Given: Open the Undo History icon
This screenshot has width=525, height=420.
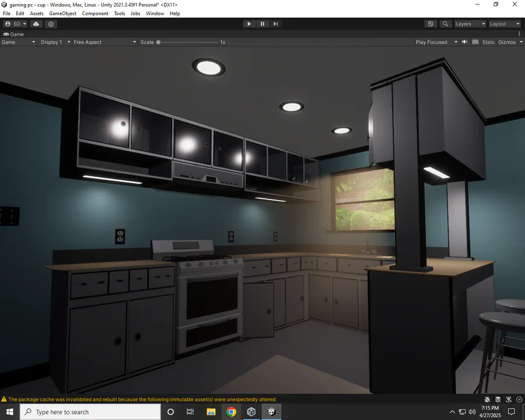Looking at the screenshot, I should click(x=430, y=24).
